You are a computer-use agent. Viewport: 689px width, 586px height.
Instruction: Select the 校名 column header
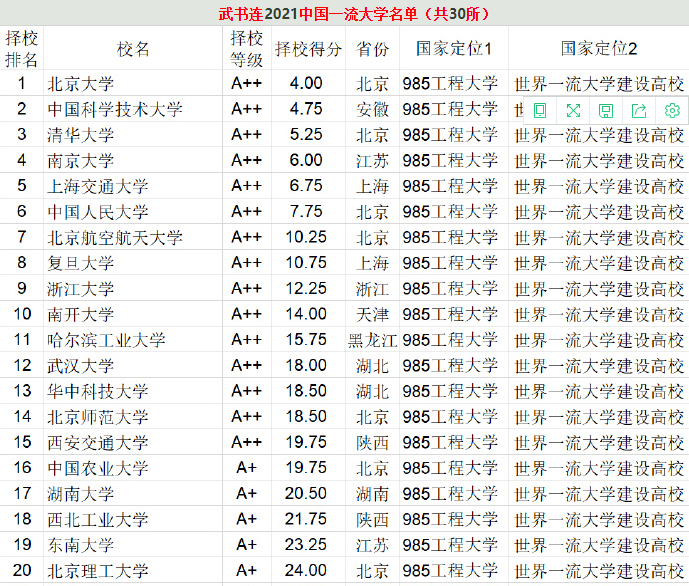tap(133, 48)
